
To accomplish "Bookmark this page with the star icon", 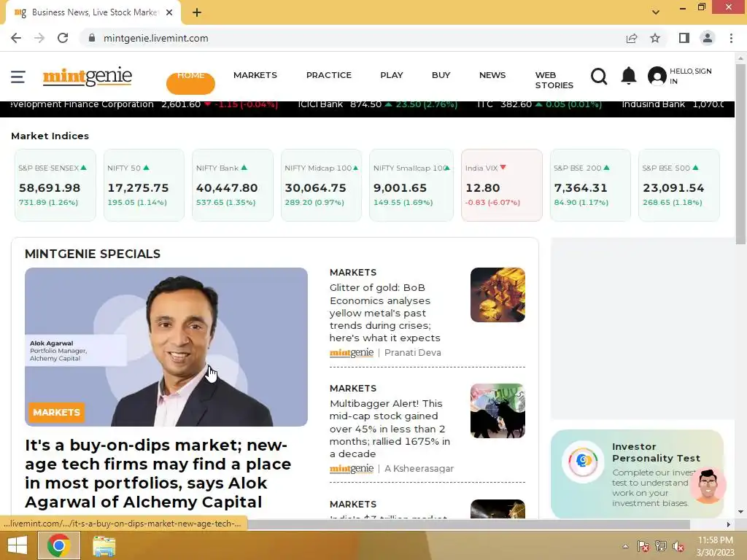I will (x=655, y=38).
